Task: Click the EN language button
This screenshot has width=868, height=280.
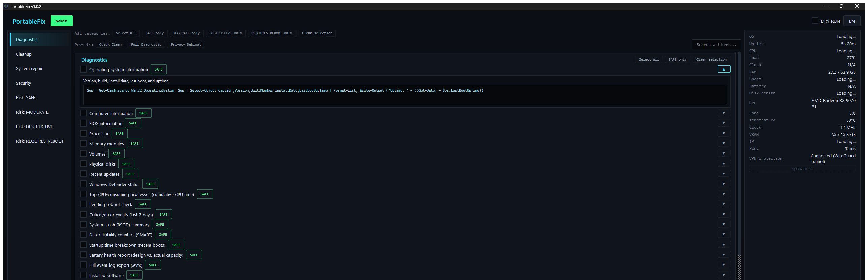Action: pos(852,21)
